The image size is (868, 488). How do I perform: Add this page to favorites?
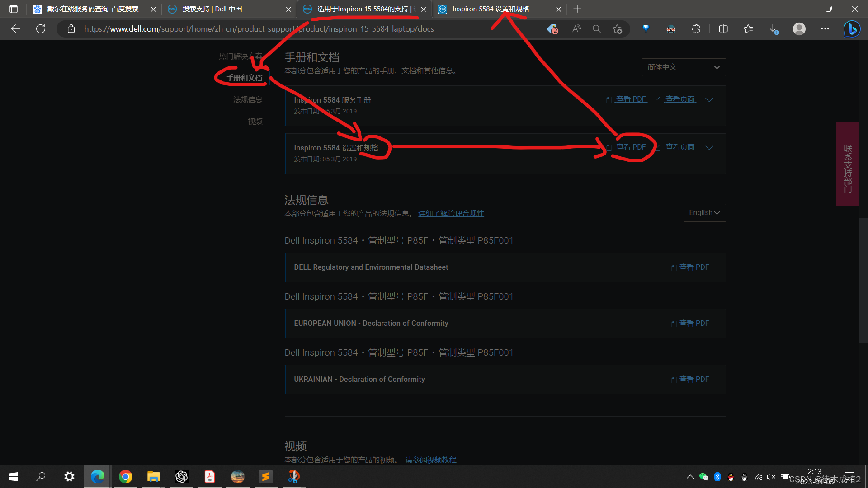point(617,29)
